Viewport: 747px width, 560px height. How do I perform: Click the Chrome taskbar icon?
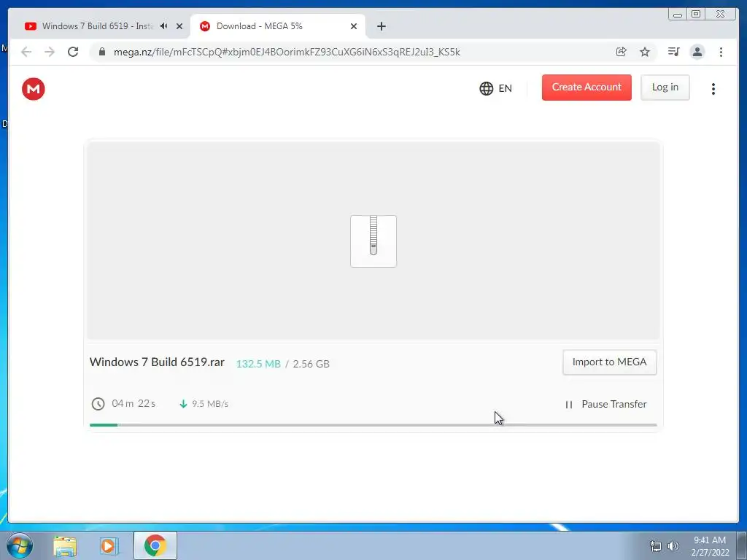click(x=155, y=545)
